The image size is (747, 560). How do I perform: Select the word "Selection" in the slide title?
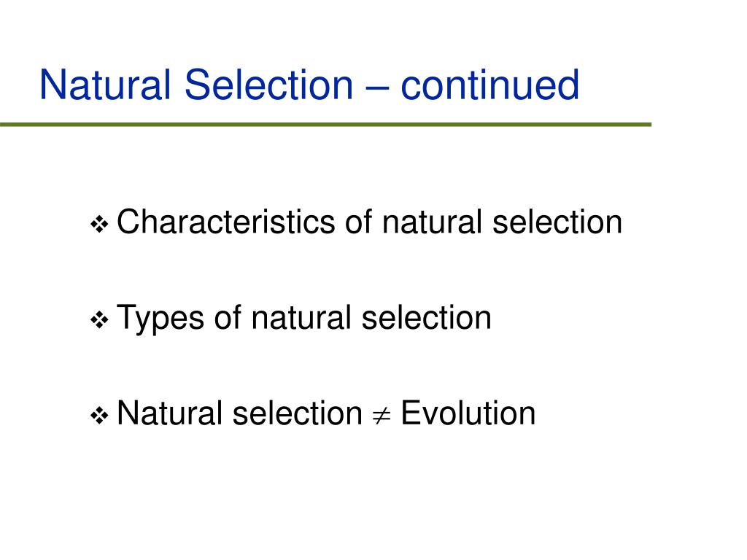268,85
